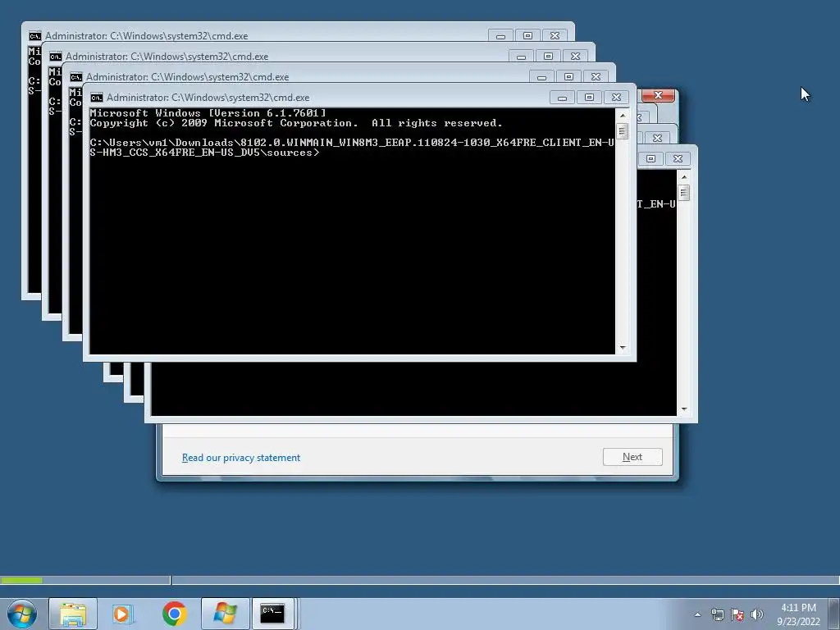This screenshot has width=840, height=630.
Task: Click scroll up arrow in 'T_EN-U' cmd window
Action: (683, 177)
